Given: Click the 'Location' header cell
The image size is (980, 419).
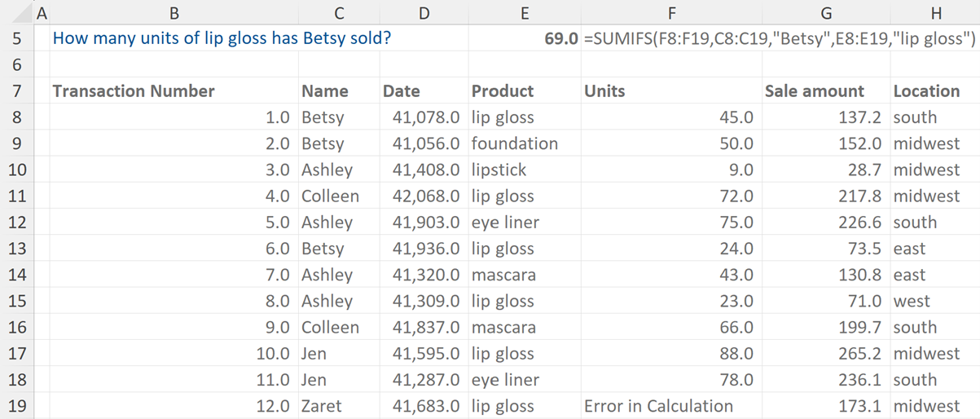Looking at the screenshot, I should point(926,91).
